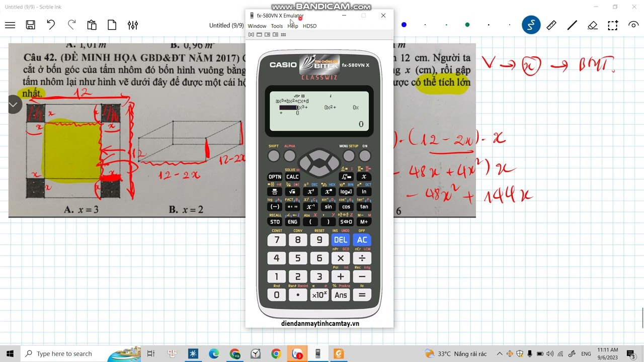Open the emulator Help menu
The height and width of the screenshot is (362, 644).
[x=293, y=26]
